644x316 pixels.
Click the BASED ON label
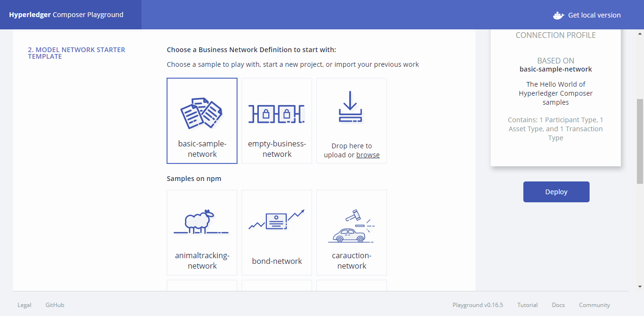tap(556, 61)
